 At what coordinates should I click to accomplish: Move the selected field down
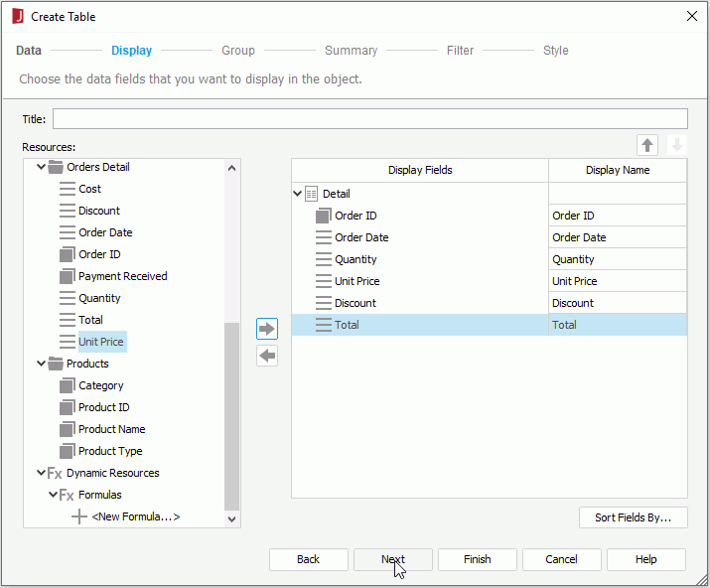pyautogui.click(x=676, y=145)
